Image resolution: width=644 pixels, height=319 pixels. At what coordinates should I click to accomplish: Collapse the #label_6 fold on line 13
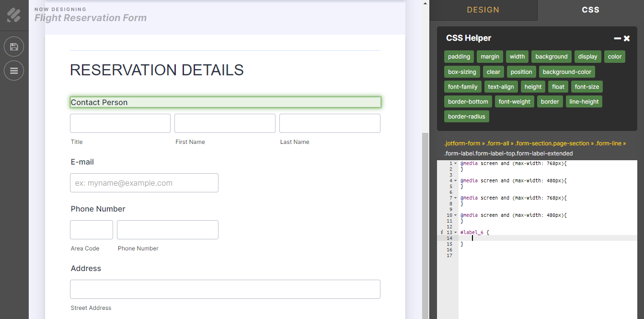click(456, 233)
